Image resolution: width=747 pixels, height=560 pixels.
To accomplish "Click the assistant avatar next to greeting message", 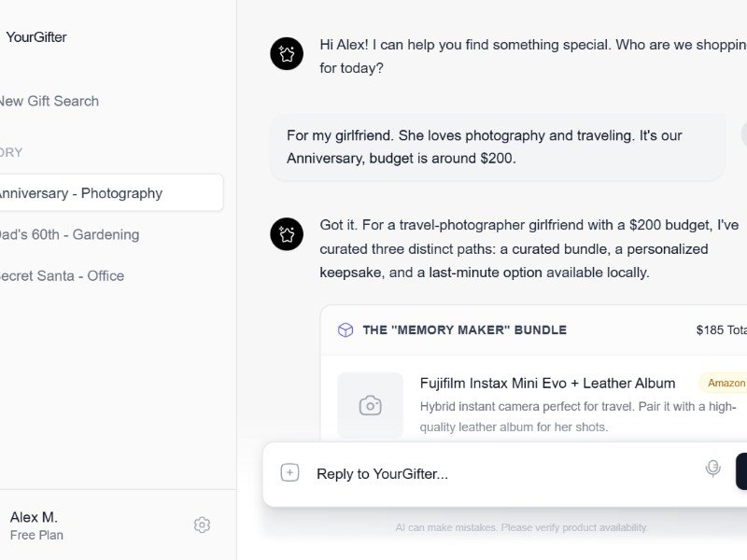I will point(287,54).
